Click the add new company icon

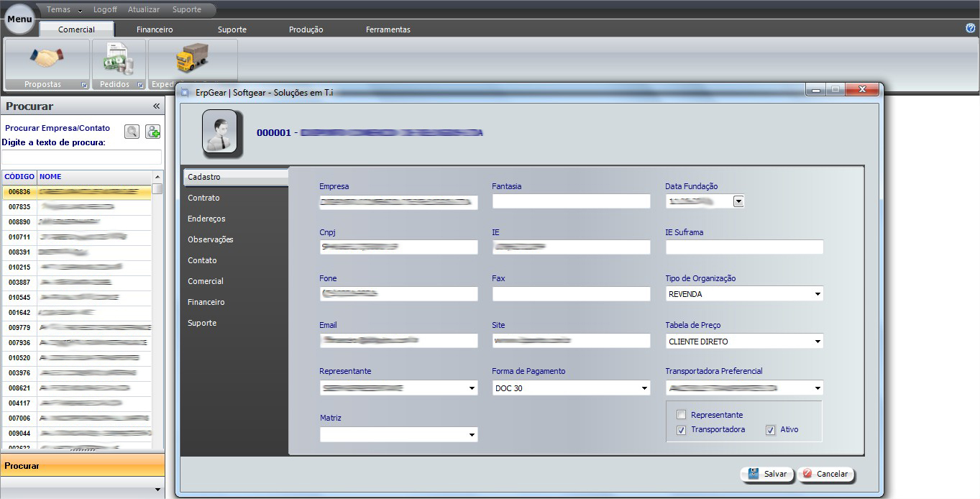click(153, 131)
